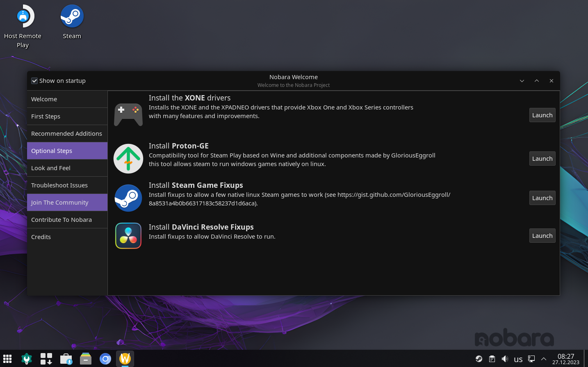Open the Host Remote Play desktop shortcut
Image resolution: width=588 pixels, height=367 pixels.
(x=23, y=27)
